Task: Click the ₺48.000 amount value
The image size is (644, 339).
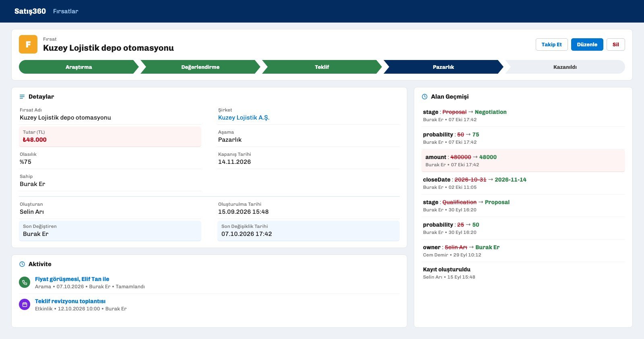Action: [35, 140]
